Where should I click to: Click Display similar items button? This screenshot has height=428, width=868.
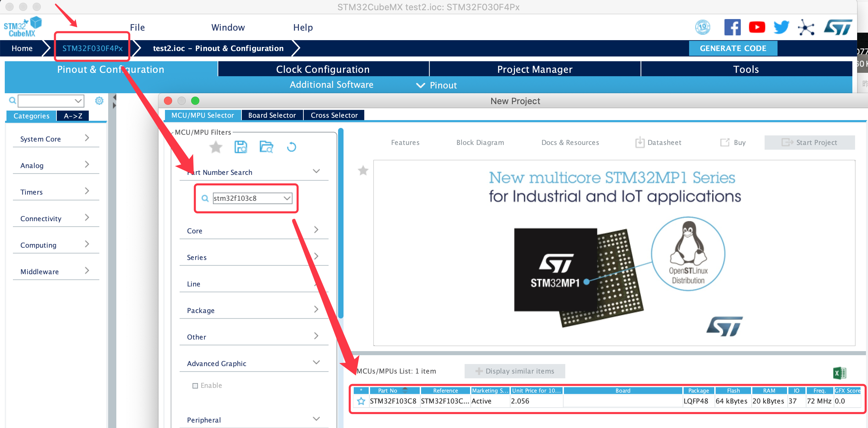coord(515,371)
